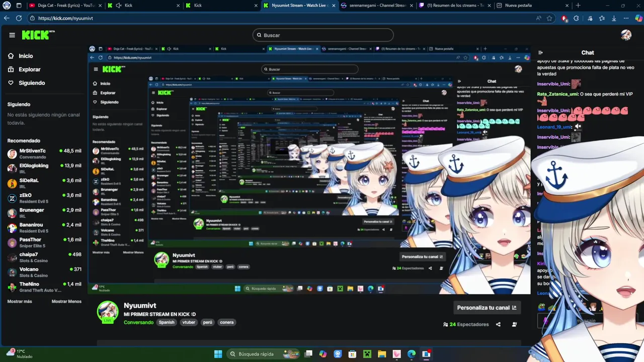Image resolution: width=644 pixels, height=362 pixels.
Task: Click the Nyuumivt channel name heading
Action: 140,305
